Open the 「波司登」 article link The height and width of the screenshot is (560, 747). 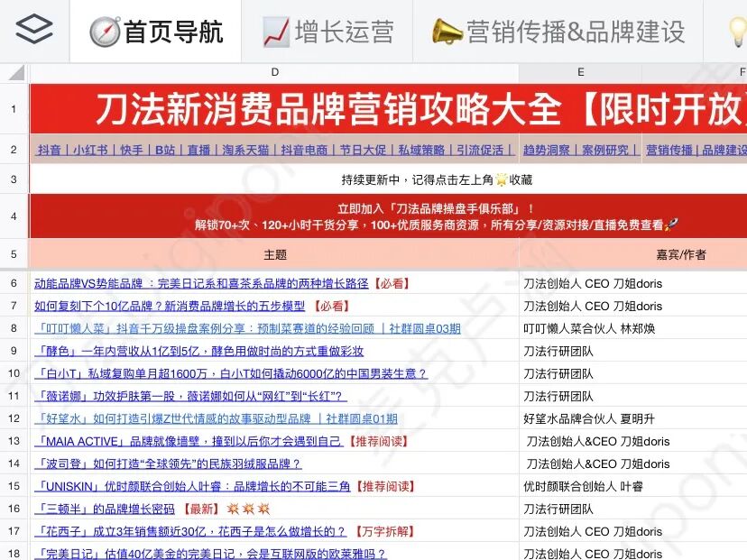click(168, 464)
